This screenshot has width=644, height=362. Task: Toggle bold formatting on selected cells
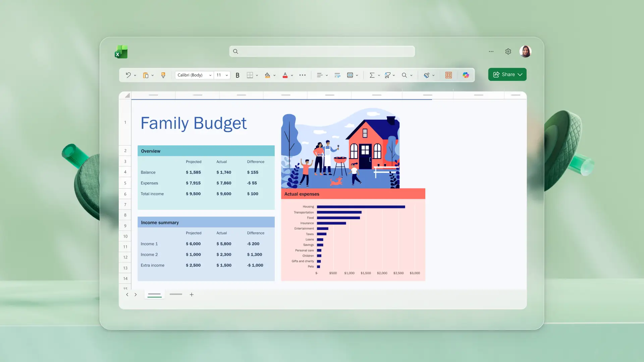pyautogui.click(x=237, y=75)
